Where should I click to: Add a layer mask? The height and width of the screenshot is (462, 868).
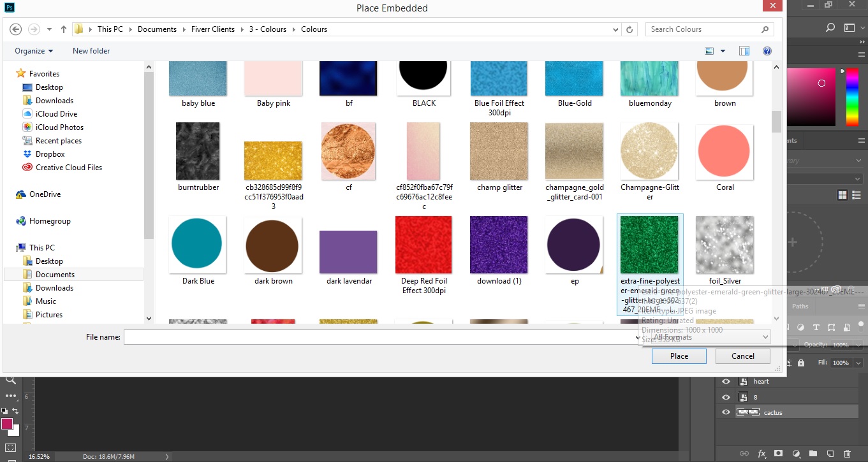click(x=778, y=454)
